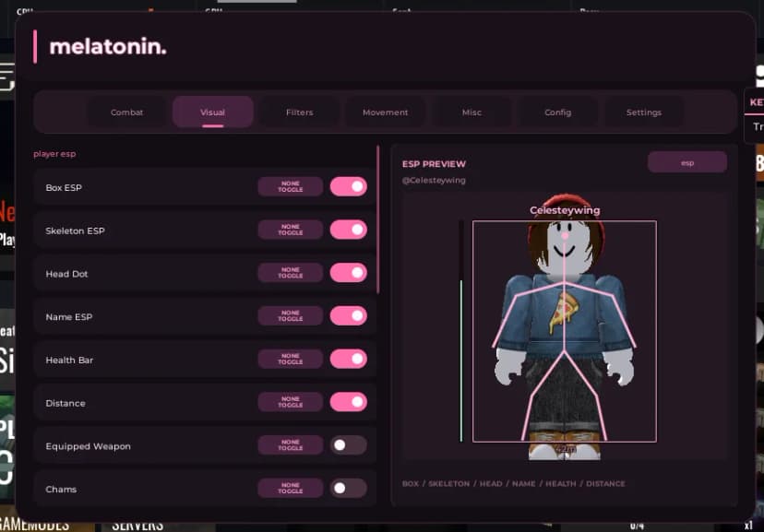This screenshot has height=532, width=764.
Task: Select the Movement tab
Action: [x=385, y=112]
